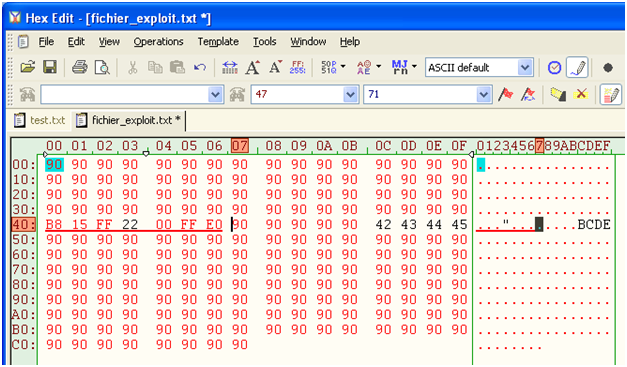The height and width of the screenshot is (367, 627).
Task: Click the Paste clipboard icon
Action: [x=177, y=67]
